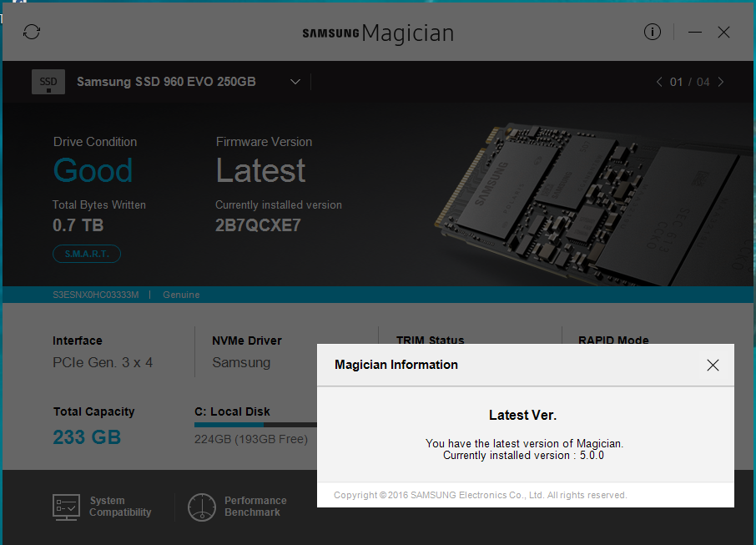The height and width of the screenshot is (545, 756).
Task: Select Samsung SSD 960 EVO 250GB name
Action: tap(166, 82)
